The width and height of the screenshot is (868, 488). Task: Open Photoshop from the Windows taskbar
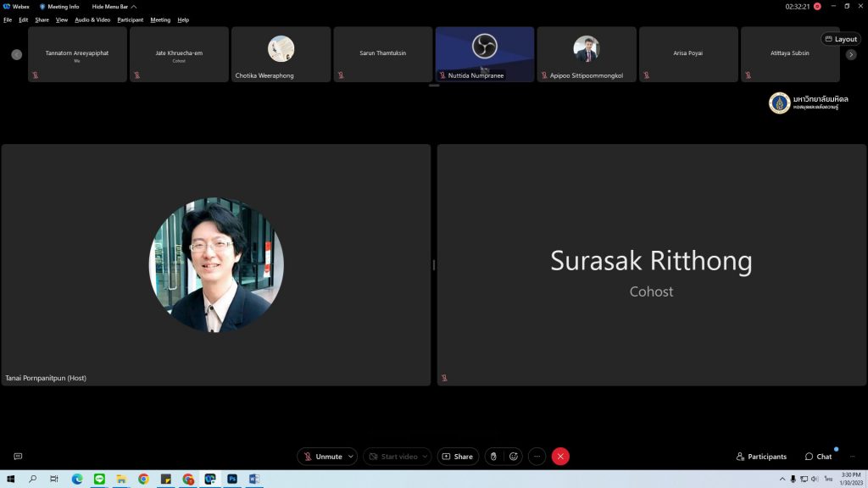(231, 480)
